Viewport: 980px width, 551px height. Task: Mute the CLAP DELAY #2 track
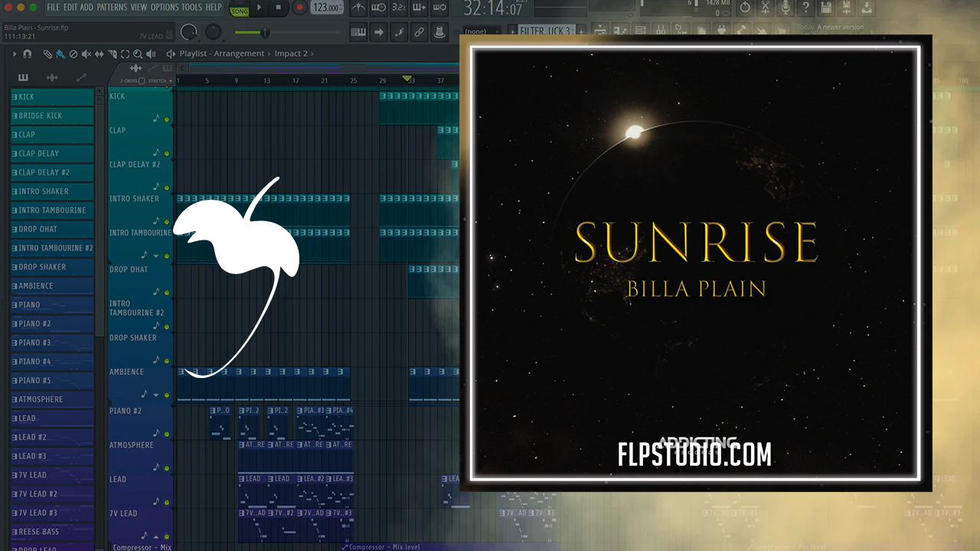167,187
